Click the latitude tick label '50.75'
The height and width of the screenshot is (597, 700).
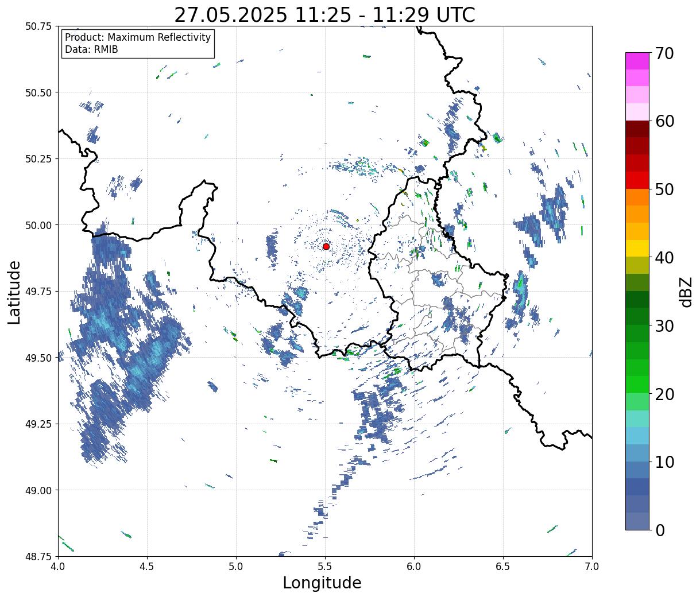click(38, 26)
